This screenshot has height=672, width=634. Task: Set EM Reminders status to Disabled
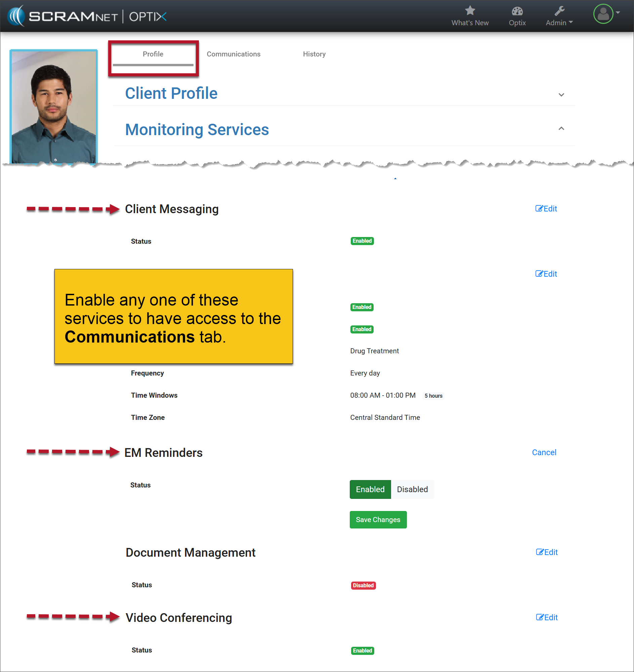pyautogui.click(x=412, y=489)
